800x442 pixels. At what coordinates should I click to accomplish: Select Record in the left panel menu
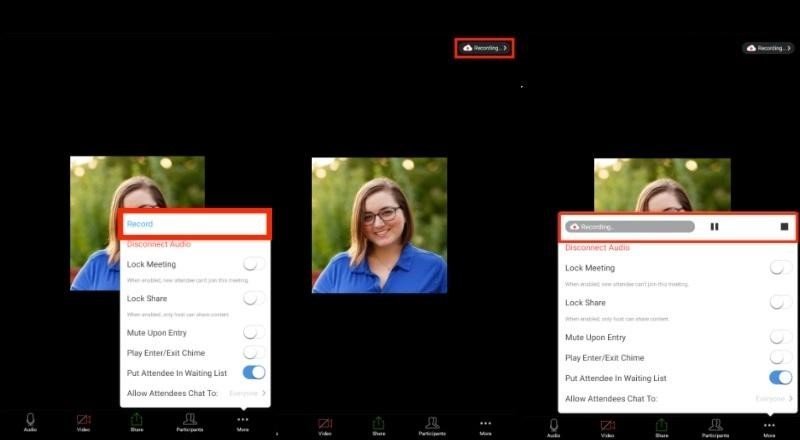tap(195, 224)
